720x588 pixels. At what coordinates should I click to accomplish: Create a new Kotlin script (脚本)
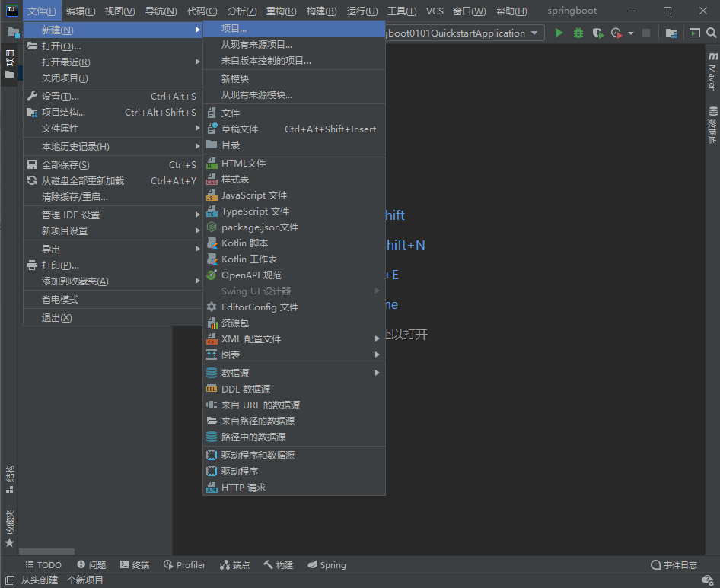294,243
